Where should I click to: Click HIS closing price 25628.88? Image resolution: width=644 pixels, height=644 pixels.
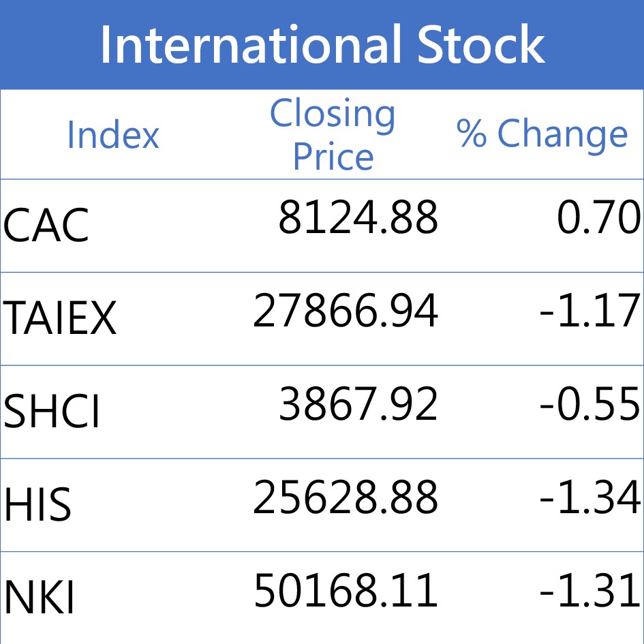tap(345, 498)
